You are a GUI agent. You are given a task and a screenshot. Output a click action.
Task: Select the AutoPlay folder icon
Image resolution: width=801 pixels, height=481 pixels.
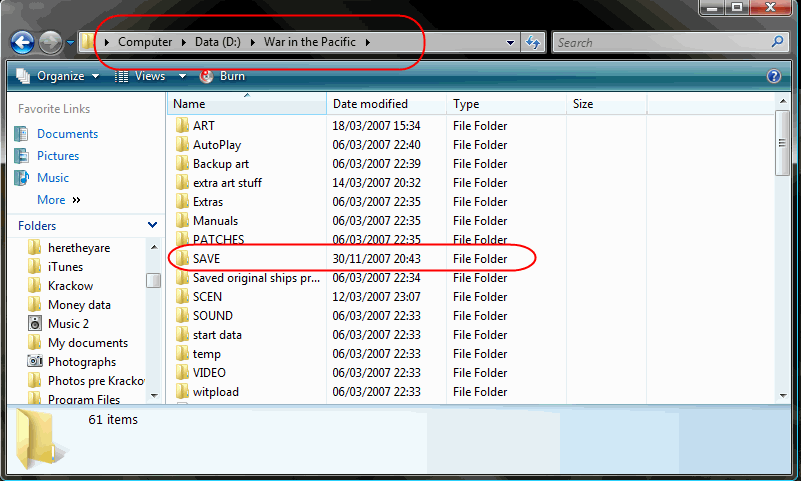182,145
